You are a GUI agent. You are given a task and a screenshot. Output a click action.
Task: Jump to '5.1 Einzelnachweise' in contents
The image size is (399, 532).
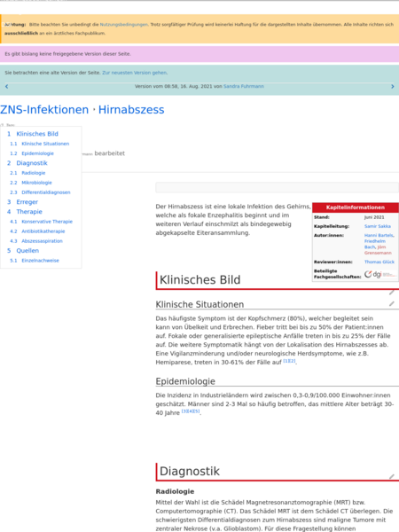pos(35,261)
